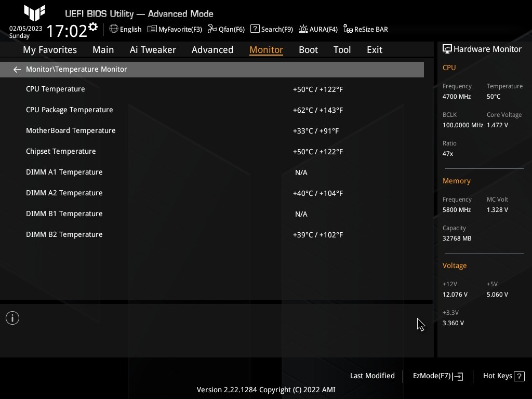Screen dimensions: 532x399
Task: Click the info icon at the bottom left
Action: pyautogui.click(x=12, y=318)
